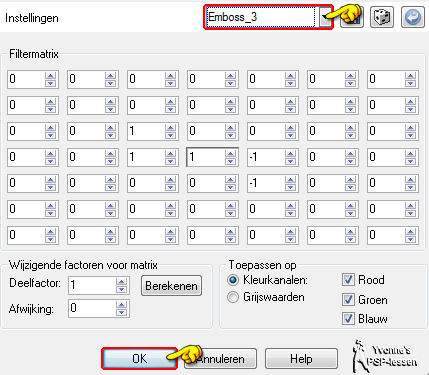Select the Grijswaarden radio button
Image resolution: width=429 pixels, height=375 pixels.
tap(233, 297)
